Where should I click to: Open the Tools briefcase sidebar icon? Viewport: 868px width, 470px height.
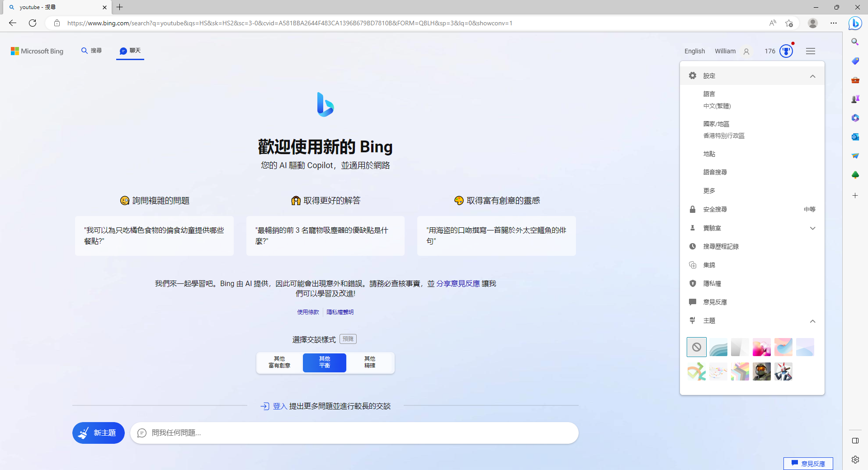855,80
